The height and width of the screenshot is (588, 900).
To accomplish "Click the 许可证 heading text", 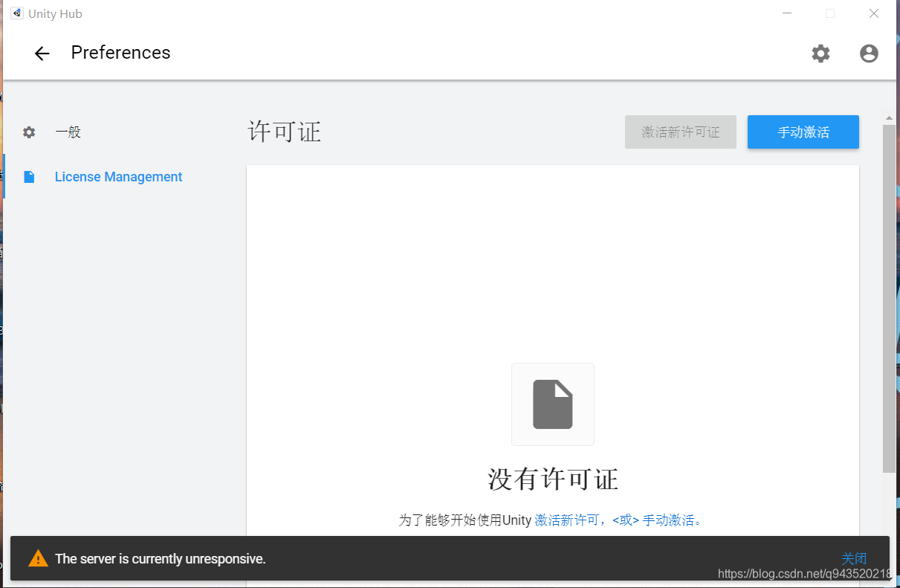I will 284,132.
